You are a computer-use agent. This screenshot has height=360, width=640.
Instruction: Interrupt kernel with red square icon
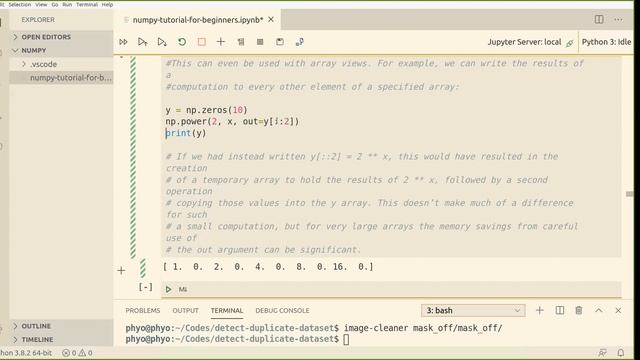pos(202,42)
